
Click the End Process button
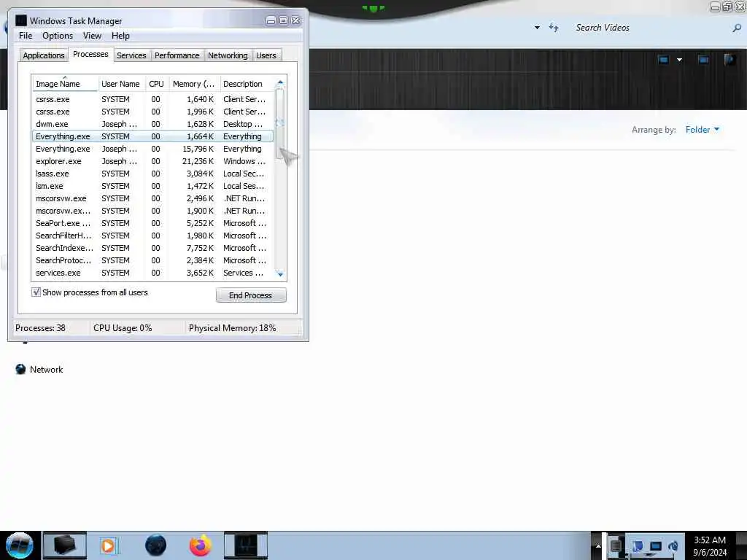point(251,295)
